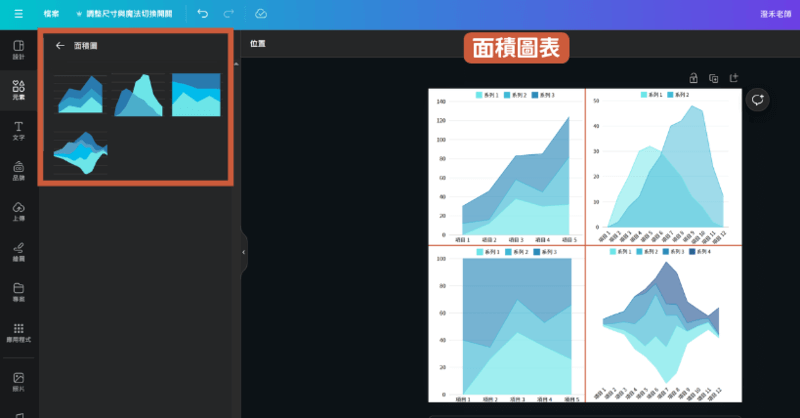The width and height of the screenshot is (800, 418).
Task: Open the 元素 (Elements) sidebar panel
Action: point(18,92)
